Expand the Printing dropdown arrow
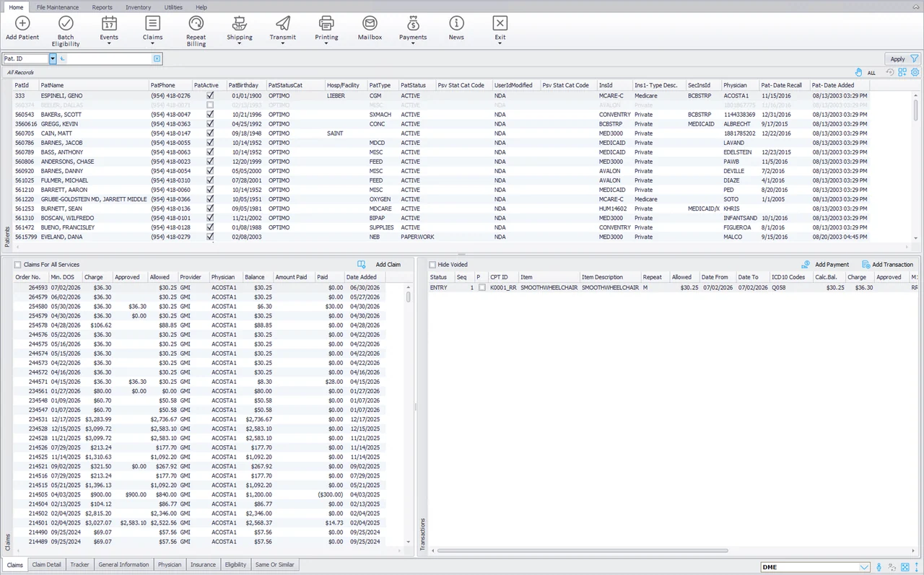924x575 pixels. [326, 43]
